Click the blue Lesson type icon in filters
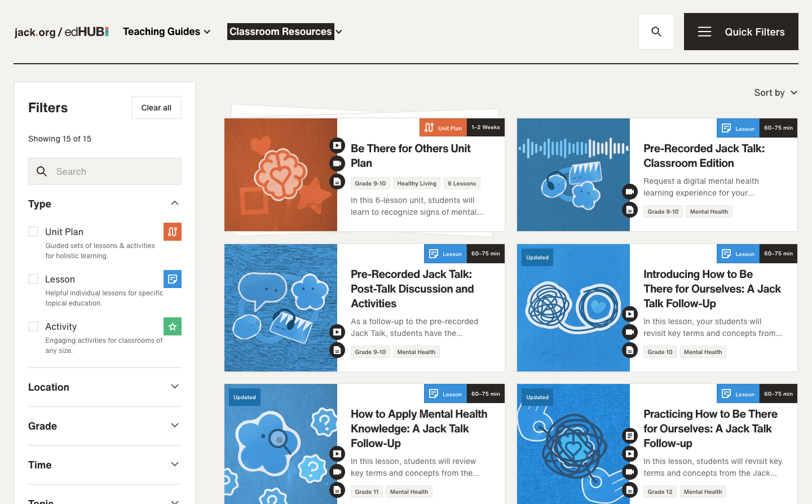 pyautogui.click(x=173, y=279)
